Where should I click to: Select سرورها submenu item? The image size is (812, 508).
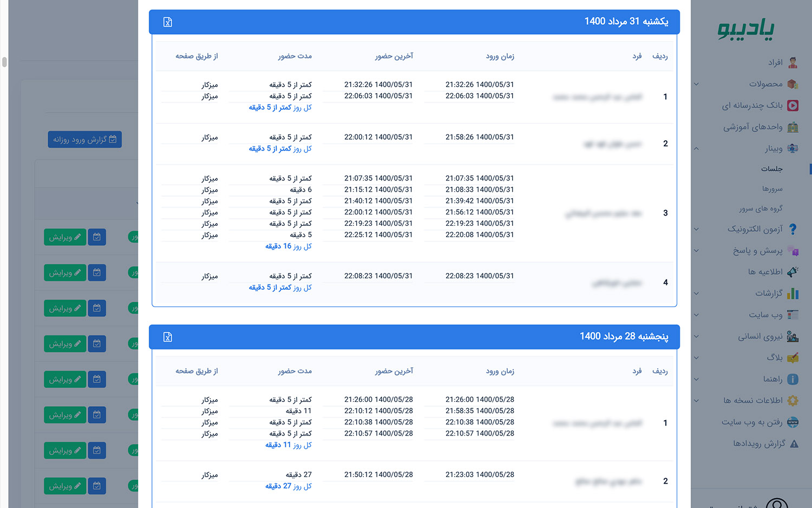(772, 189)
